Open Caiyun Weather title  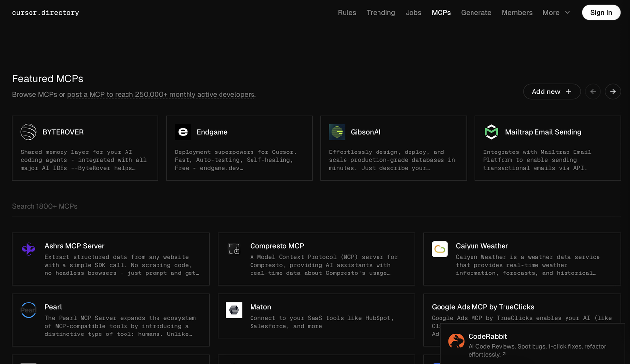click(482, 246)
